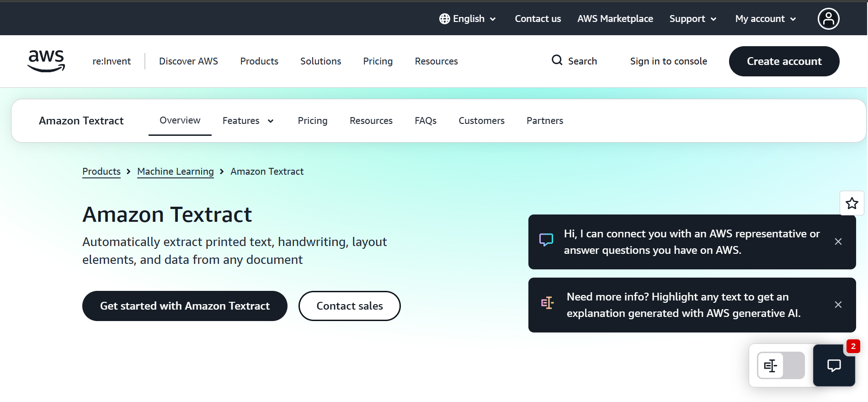The image size is (868, 402).
Task: Click the Create account button
Action: [784, 61]
